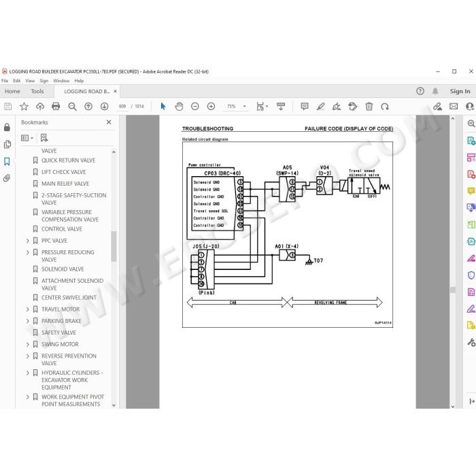This screenshot has width=476, height=476.
Task: Open the fit page options icon
Action: click(262, 106)
